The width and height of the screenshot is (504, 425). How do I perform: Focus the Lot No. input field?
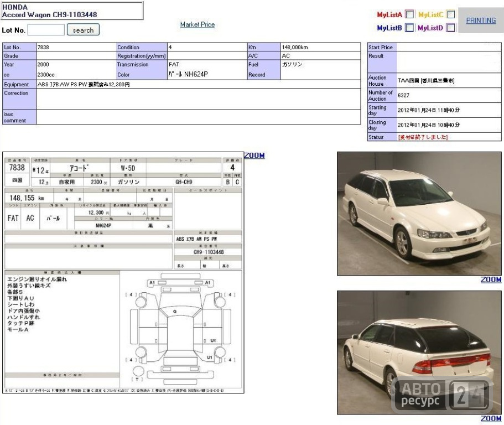pyautogui.click(x=46, y=30)
